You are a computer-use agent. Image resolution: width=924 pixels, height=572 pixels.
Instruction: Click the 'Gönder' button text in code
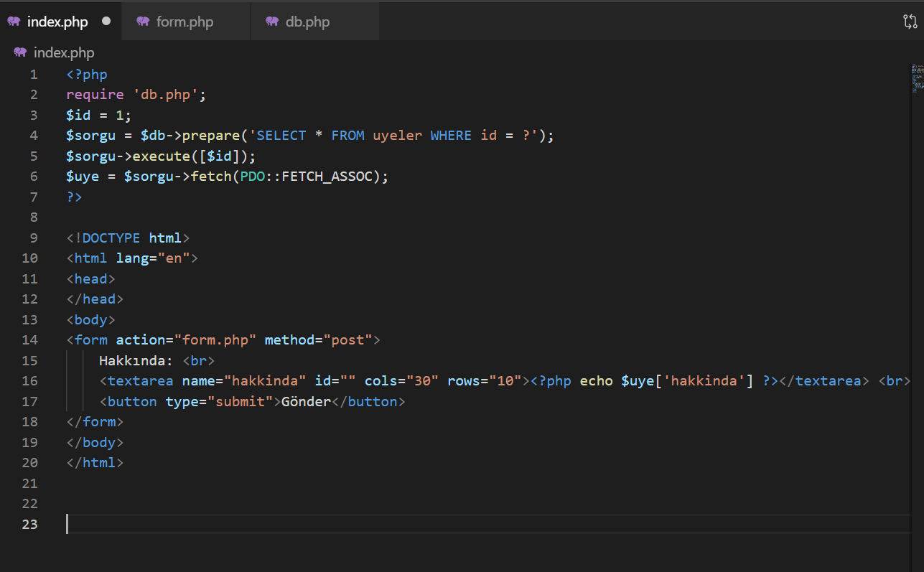[307, 401]
